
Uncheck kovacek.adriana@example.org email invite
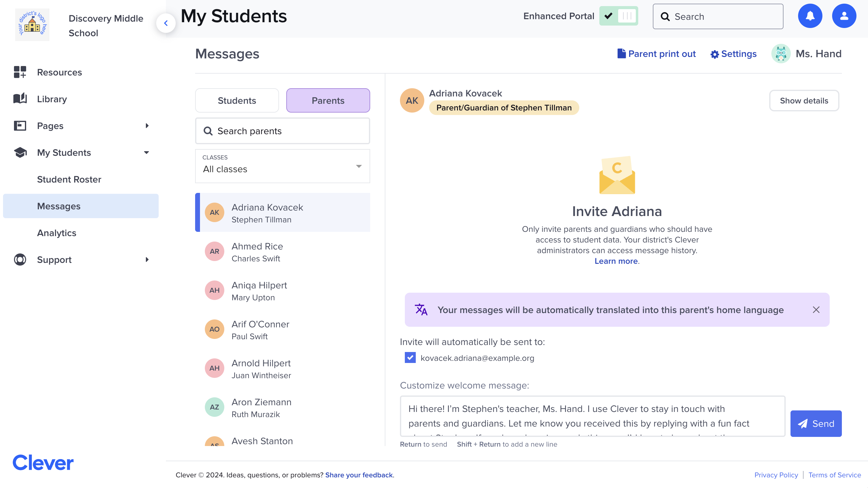(410, 358)
